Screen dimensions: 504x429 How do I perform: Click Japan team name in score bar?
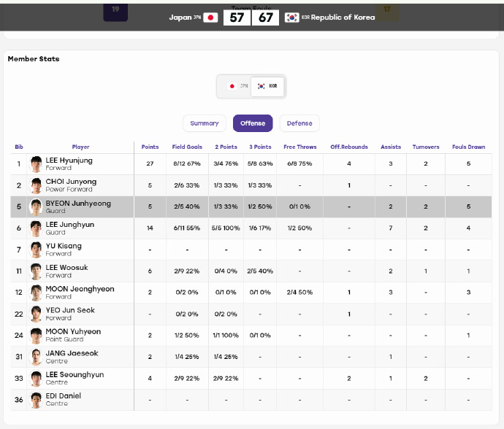click(x=180, y=18)
